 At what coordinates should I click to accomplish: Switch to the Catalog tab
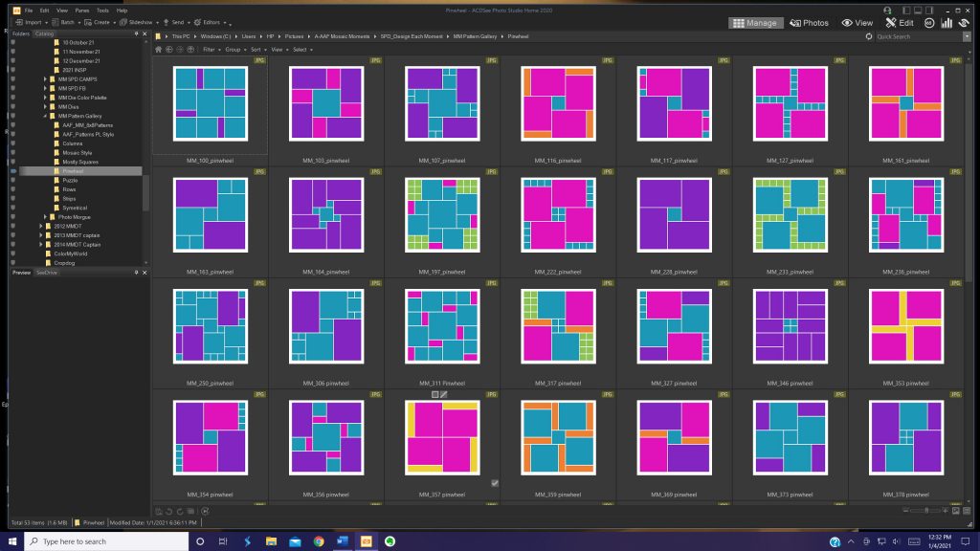(x=44, y=33)
